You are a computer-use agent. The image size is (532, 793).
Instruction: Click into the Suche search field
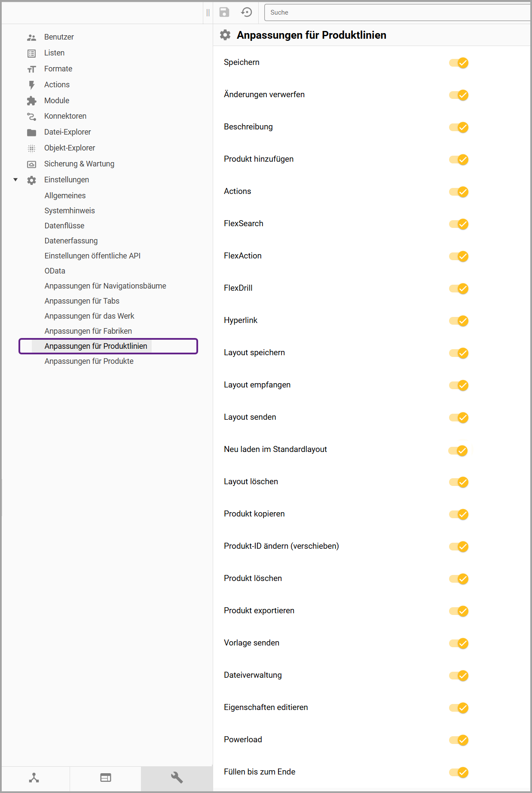point(395,12)
